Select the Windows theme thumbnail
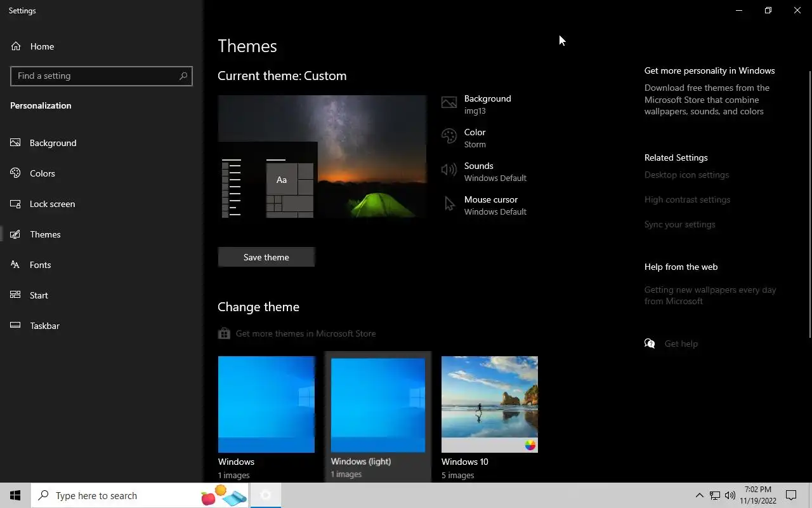Image resolution: width=812 pixels, height=508 pixels. pos(266,404)
